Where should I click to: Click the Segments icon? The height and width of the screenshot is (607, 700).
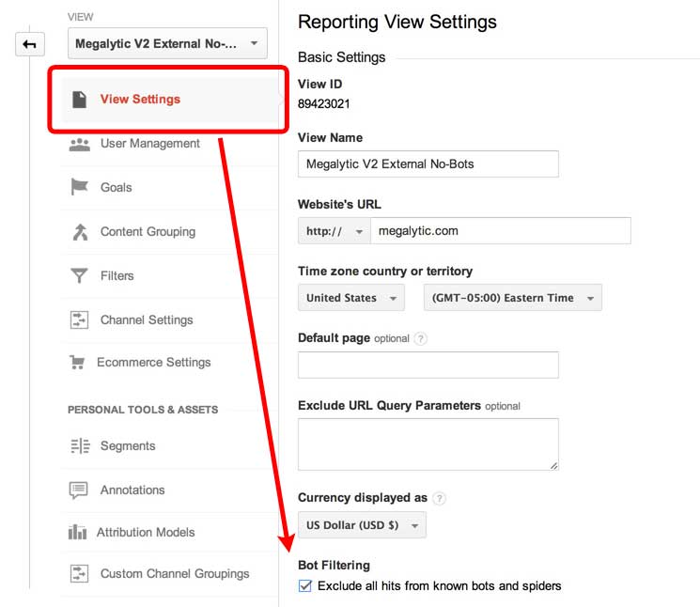(x=79, y=446)
